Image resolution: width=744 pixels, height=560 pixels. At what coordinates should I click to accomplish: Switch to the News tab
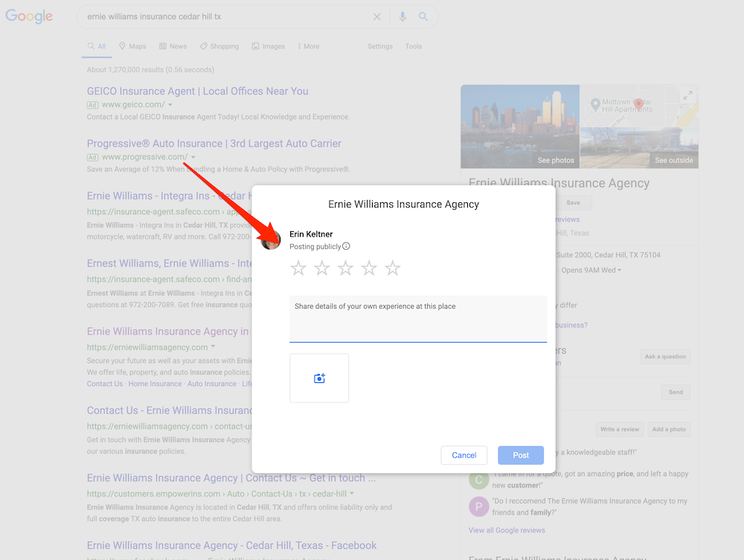coord(173,46)
